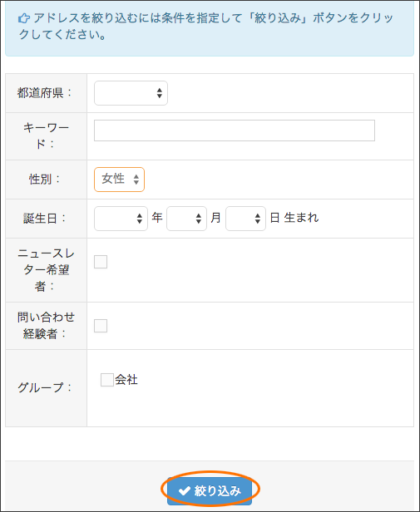Submit filter with the 絞り込み button
This screenshot has height=512, width=420.
[210, 490]
